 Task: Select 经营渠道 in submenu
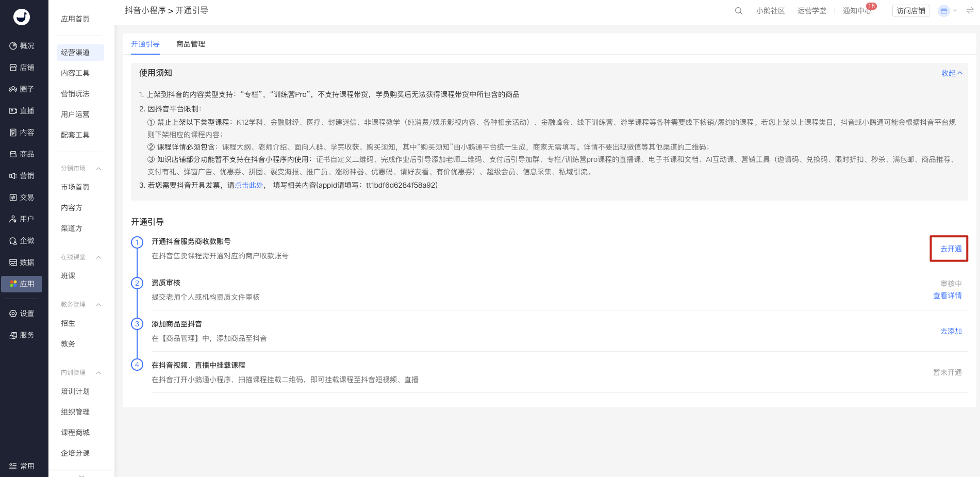tap(80, 53)
